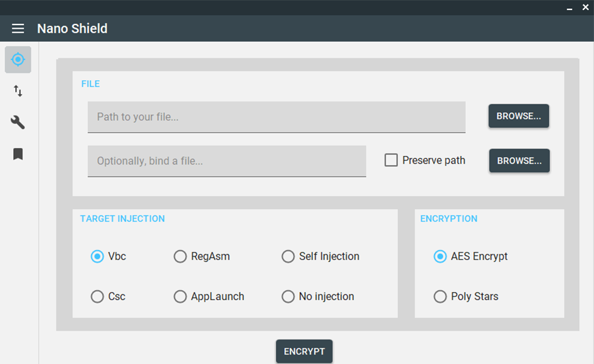
Task: Click Browse beside the Preserve path checkbox
Action: click(519, 160)
